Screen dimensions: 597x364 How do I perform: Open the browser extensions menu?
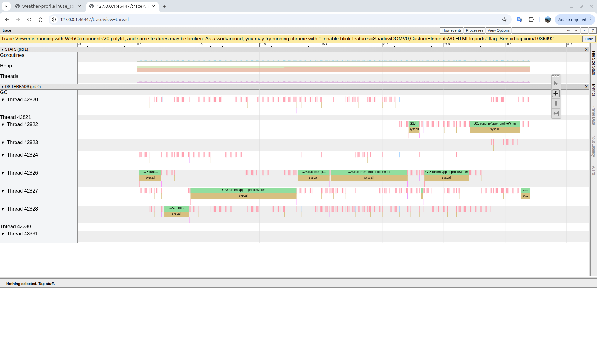pyautogui.click(x=531, y=20)
